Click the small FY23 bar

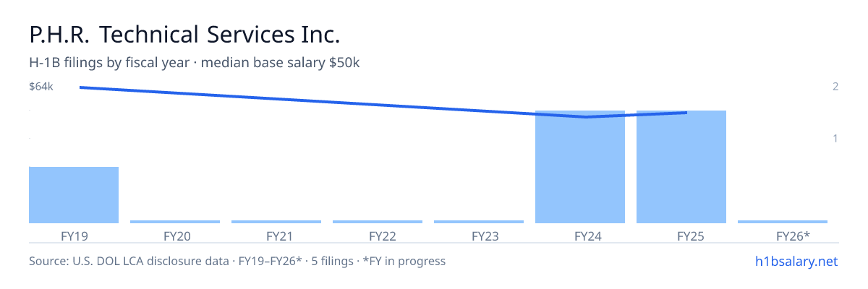coord(479,222)
